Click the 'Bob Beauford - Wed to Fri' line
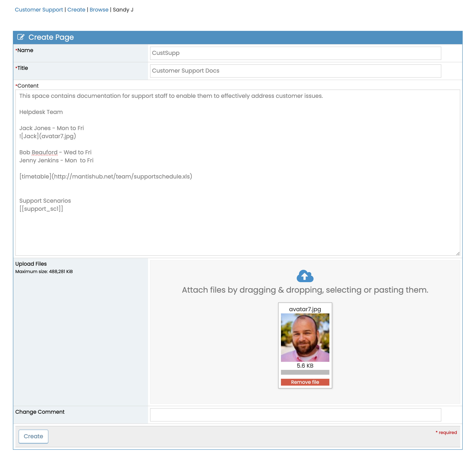Image resolution: width=476 pixels, height=457 pixels. 55,152
